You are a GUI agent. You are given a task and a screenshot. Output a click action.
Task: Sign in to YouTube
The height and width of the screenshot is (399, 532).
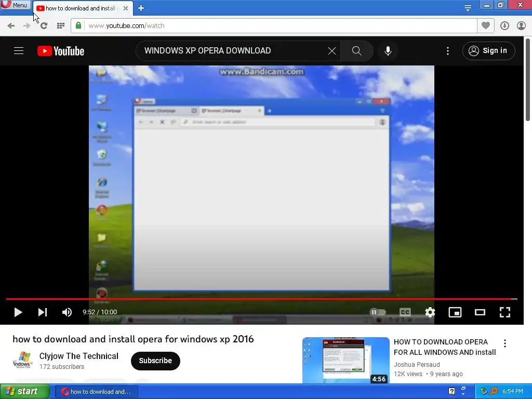pyautogui.click(x=488, y=51)
